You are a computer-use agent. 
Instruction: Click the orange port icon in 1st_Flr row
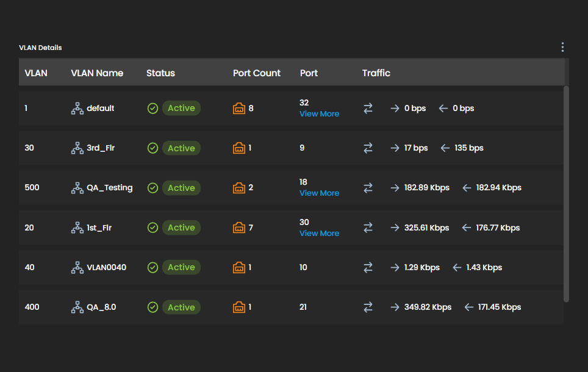(239, 227)
